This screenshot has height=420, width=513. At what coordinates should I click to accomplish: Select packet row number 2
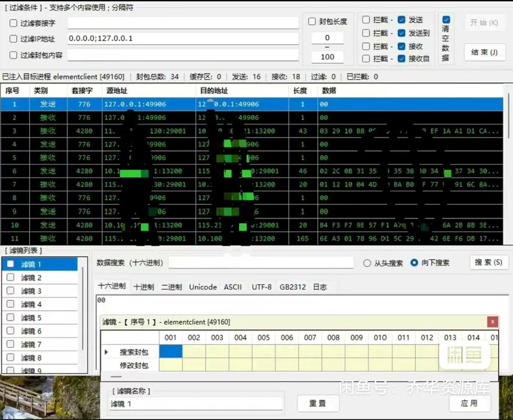point(251,117)
